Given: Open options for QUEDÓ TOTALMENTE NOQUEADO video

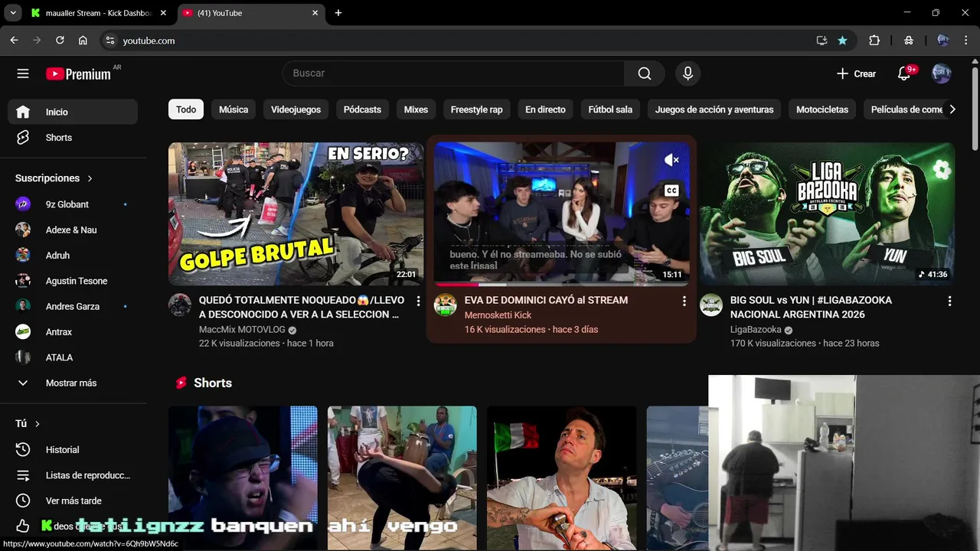Looking at the screenshot, I should [x=418, y=302].
